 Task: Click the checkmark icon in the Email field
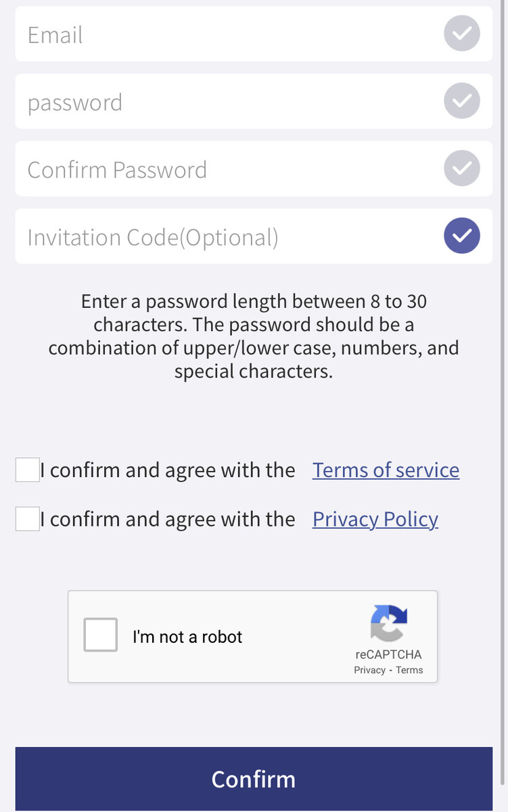(x=462, y=34)
